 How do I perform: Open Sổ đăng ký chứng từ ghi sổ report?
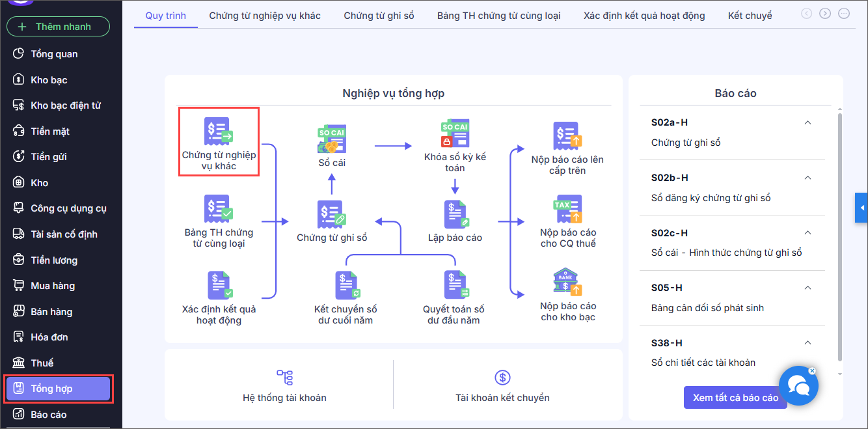[x=711, y=198]
